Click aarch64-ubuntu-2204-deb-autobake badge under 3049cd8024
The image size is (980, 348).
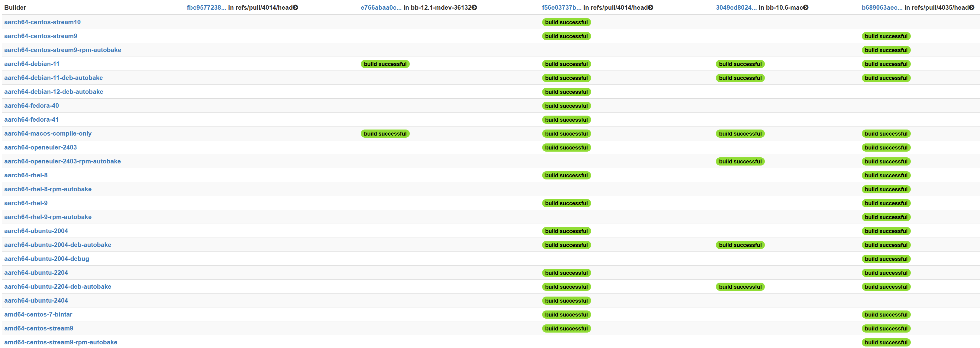click(740, 287)
